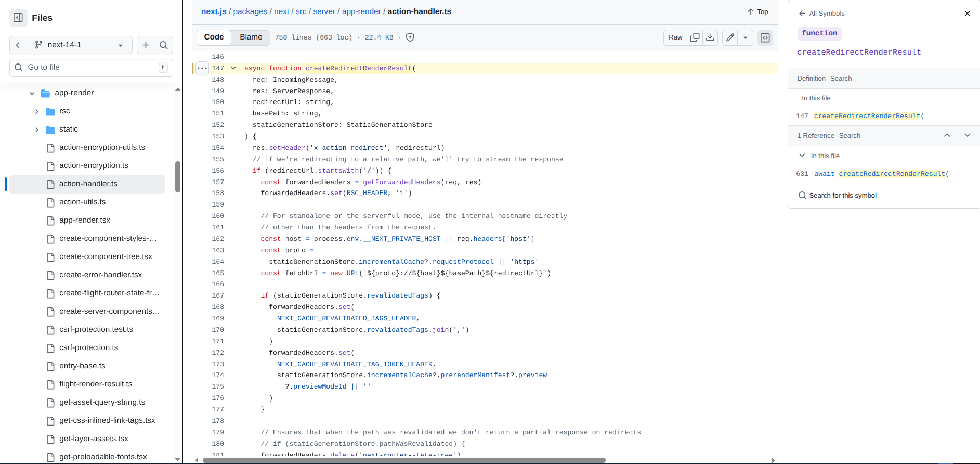The width and height of the screenshot is (980, 464).
Task: Open get-css-inlined-link-tags.tsx file
Action: tap(107, 421)
